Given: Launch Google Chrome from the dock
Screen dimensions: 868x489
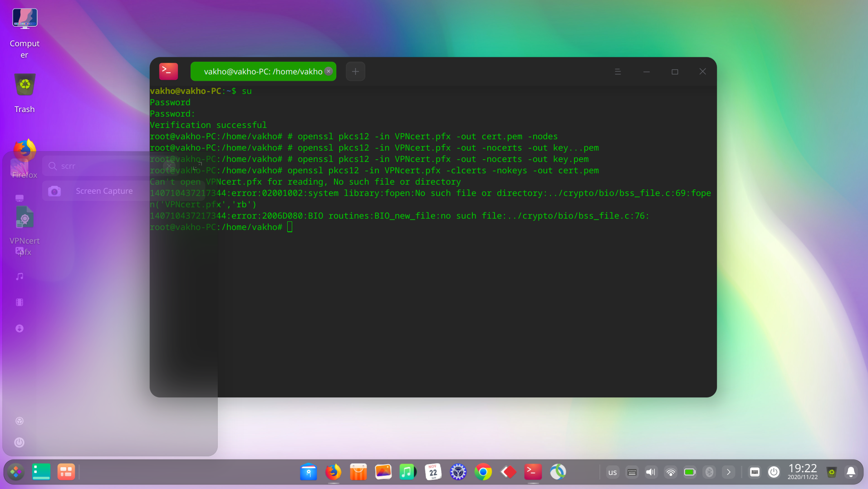Looking at the screenshot, I should pyautogui.click(x=483, y=472).
